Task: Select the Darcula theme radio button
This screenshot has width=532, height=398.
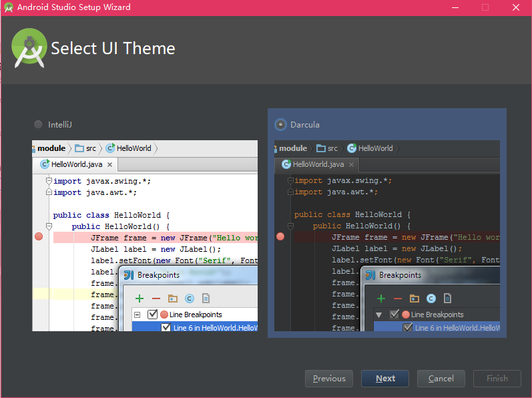Action: click(280, 124)
